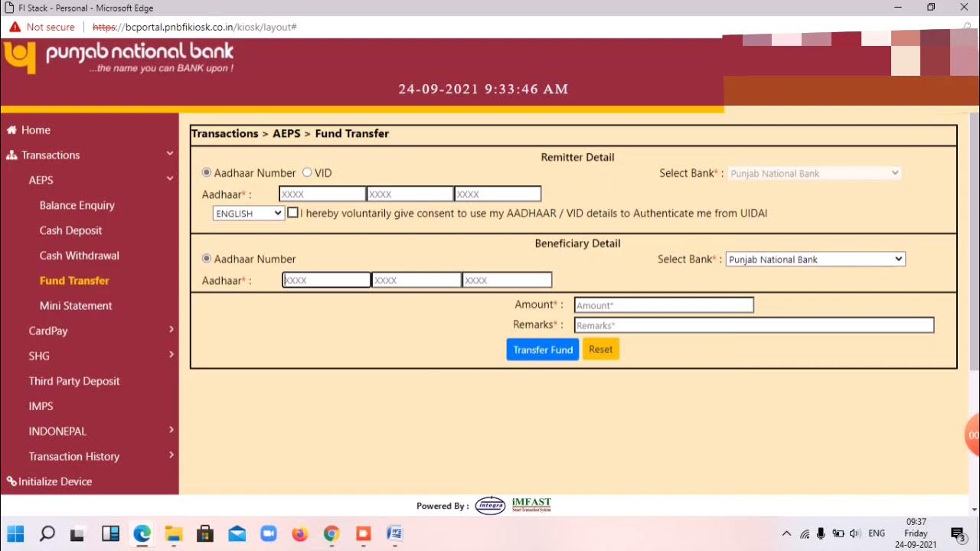Tick the Aadhaar consent checkbox
This screenshot has width=980, height=551.
click(292, 213)
